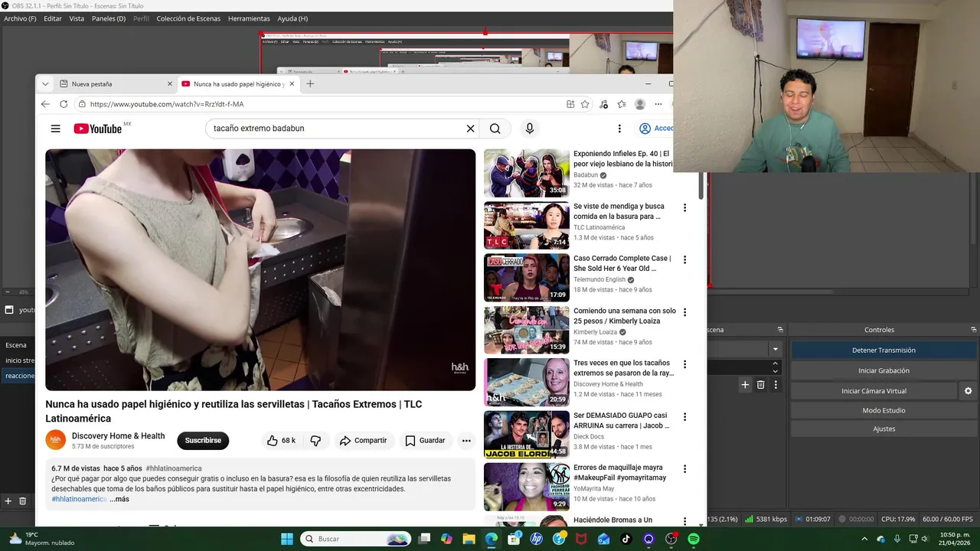Open the Colección de Escenas menu
Image resolution: width=980 pixels, height=551 pixels.
coord(188,18)
